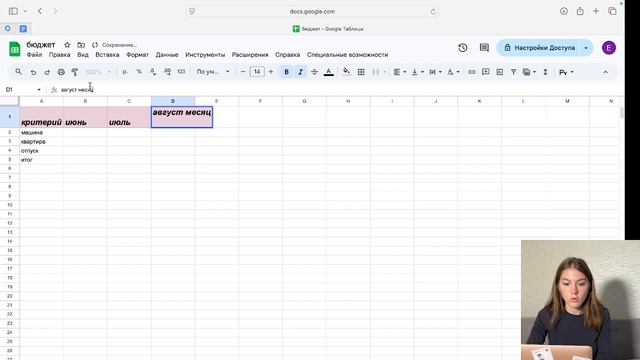
Task: Open input tools language dropdown
Action: click(566, 72)
